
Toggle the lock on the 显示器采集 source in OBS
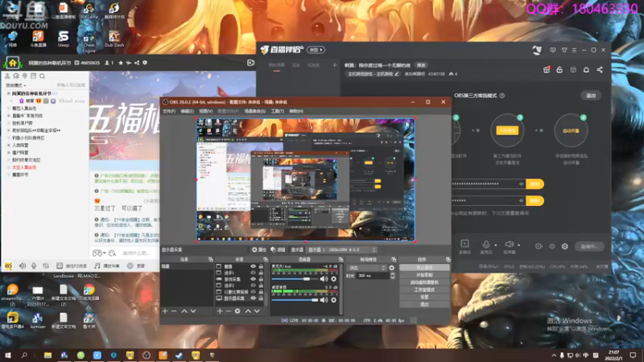click(x=261, y=298)
